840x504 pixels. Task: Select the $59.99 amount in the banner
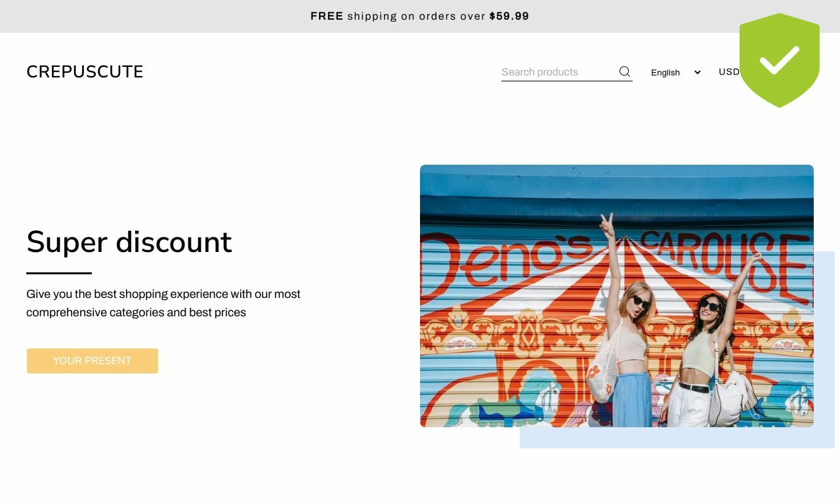point(509,16)
